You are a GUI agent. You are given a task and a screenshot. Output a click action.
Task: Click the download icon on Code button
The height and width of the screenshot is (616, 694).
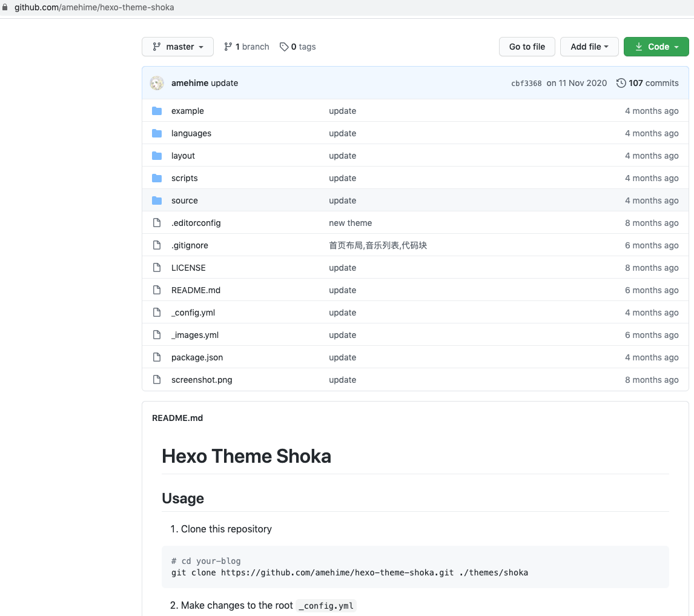tap(639, 47)
